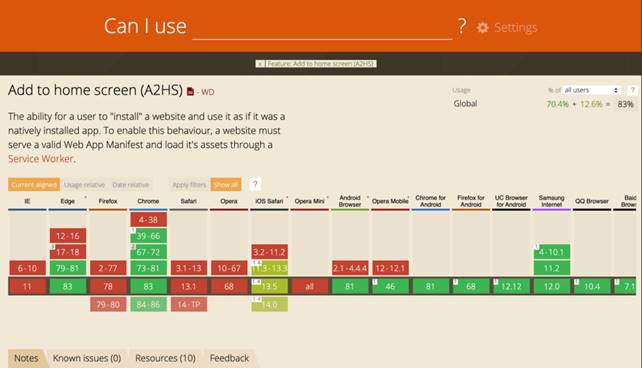Image resolution: width=642 pixels, height=368 pixels.
Task: Click the iOS Safari 14.0 cell
Action: pyautogui.click(x=269, y=305)
